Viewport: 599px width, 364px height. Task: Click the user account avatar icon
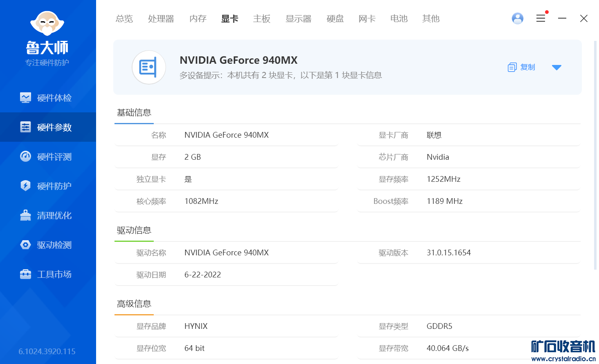coord(517,18)
